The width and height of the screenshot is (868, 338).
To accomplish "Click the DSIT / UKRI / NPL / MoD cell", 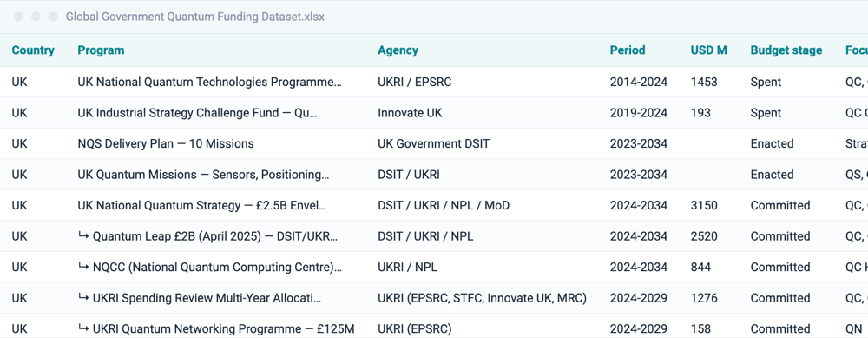I will click(x=444, y=206).
